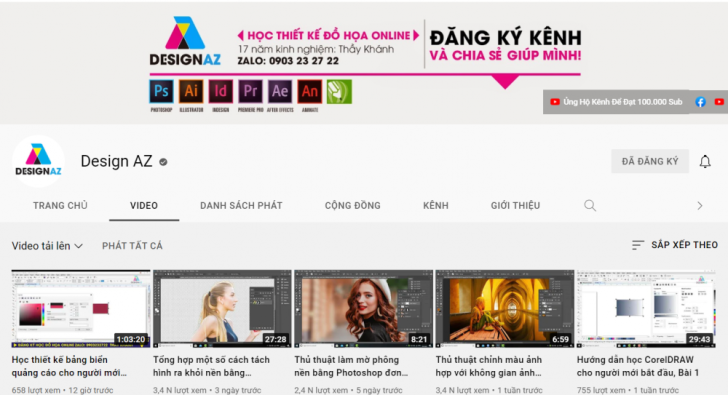The height and width of the screenshot is (395, 728).
Task: Toggle the Đã đăng ký subscribe button
Action: tap(650, 161)
